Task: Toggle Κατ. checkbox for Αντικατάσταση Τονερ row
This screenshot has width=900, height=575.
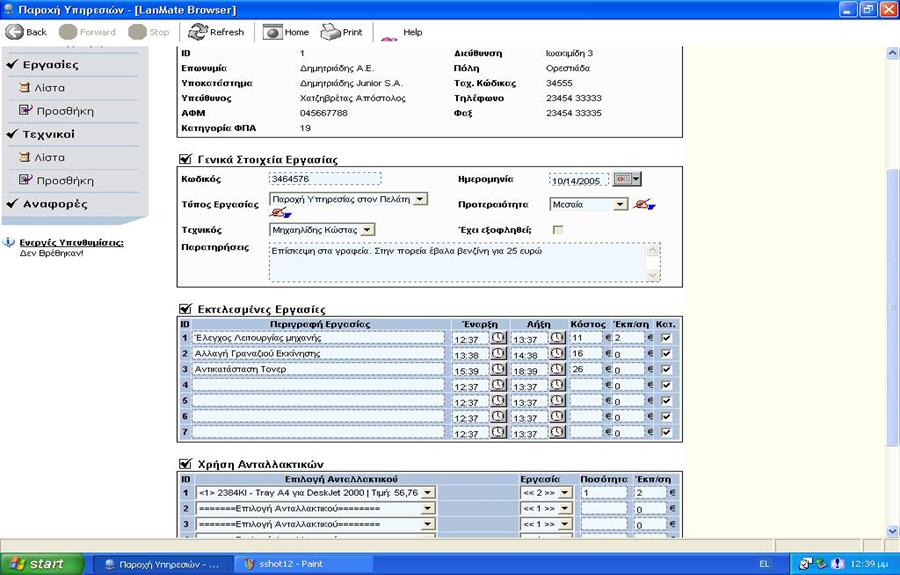Action: coord(666,369)
